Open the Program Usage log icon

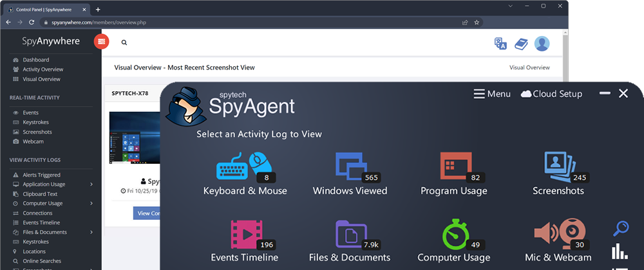click(x=455, y=166)
